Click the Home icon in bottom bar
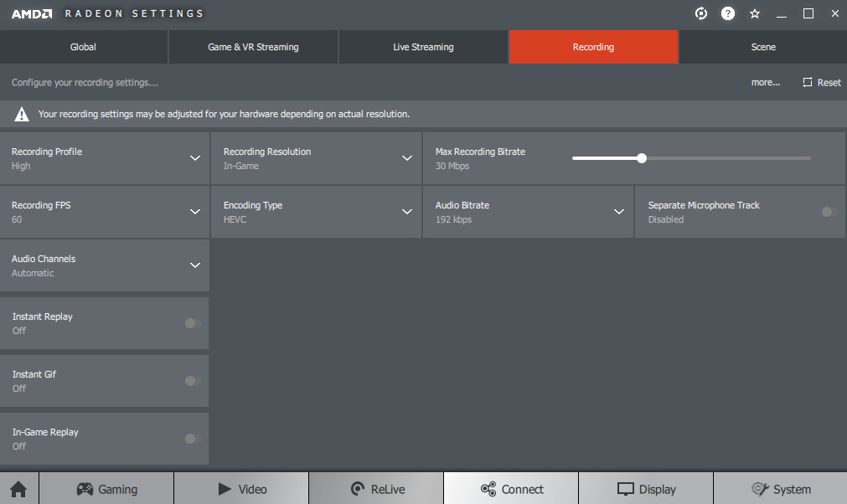Viewport: 847px width, 504px height. click(18, 489)
